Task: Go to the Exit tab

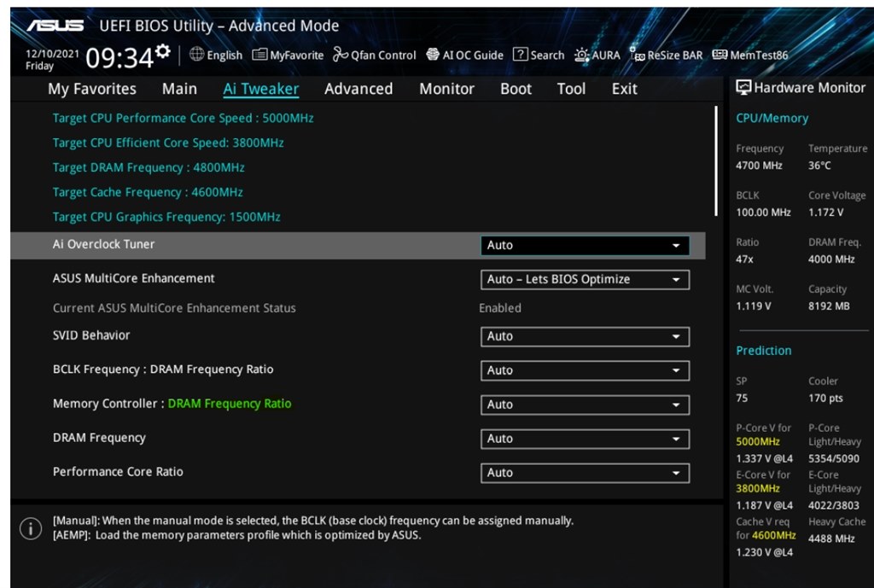Action: 624,89
